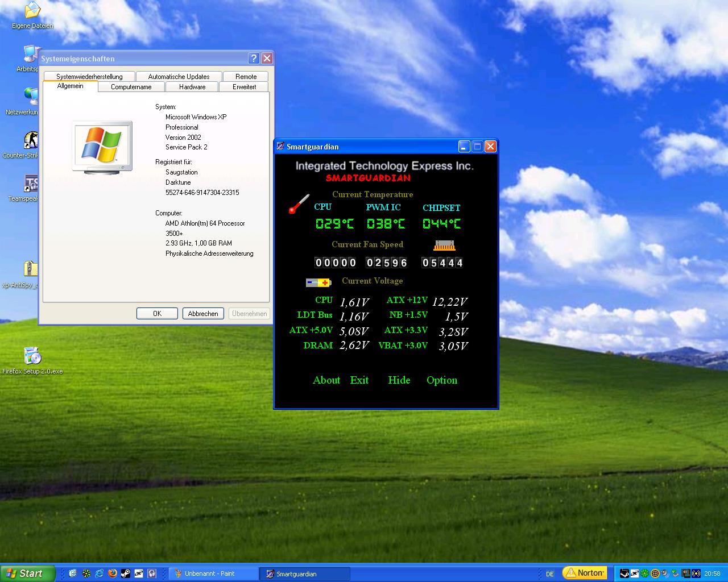Click the Smartguardian taskbar button
This screenshot has height=582, width=728.
305,573
